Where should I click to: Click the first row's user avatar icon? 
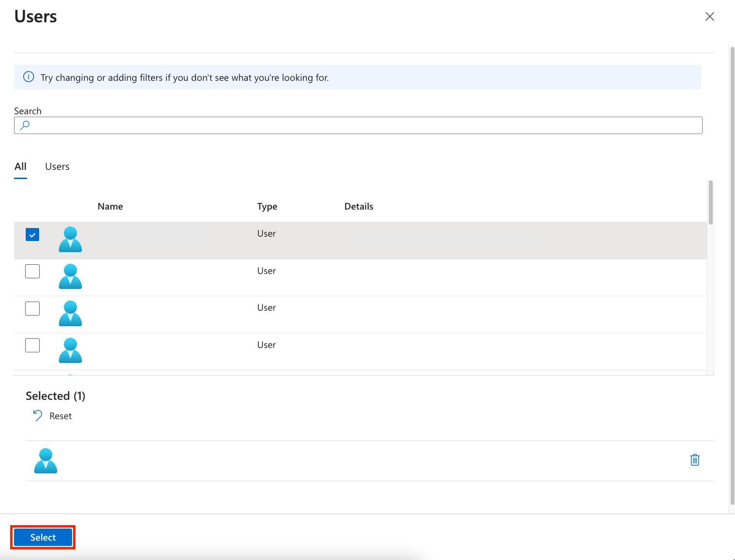[x=70, y=239]
